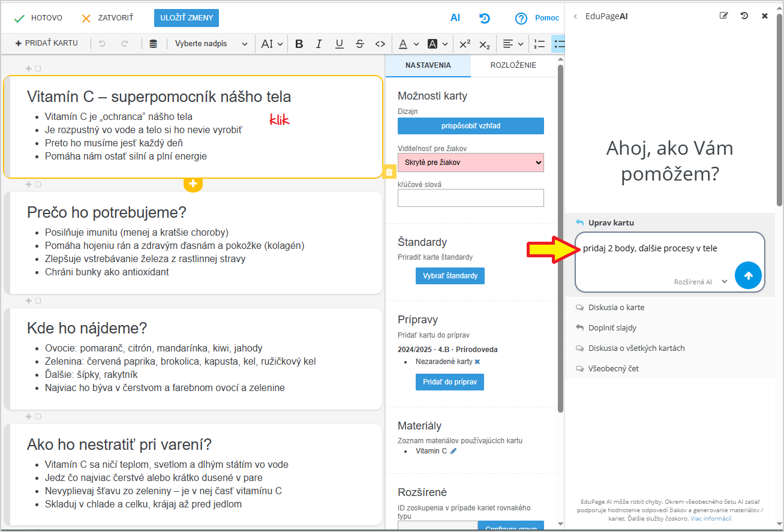Open the text color picker in the toolbar
The width and height of the screenshot is (784, 532).
coord(408,44)
